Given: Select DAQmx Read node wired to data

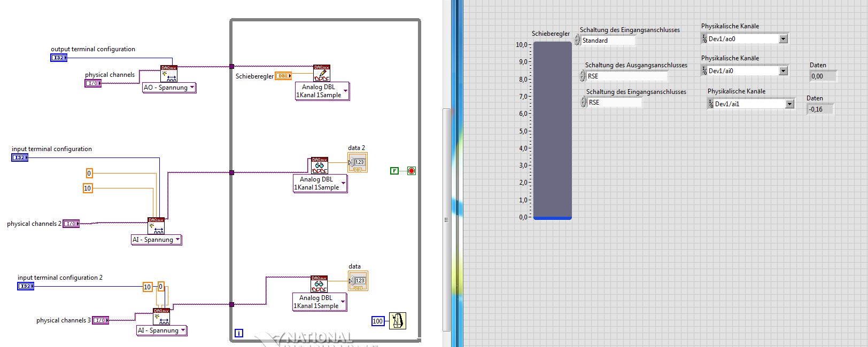Looking at the screenshot, I should tap(319, 284).
